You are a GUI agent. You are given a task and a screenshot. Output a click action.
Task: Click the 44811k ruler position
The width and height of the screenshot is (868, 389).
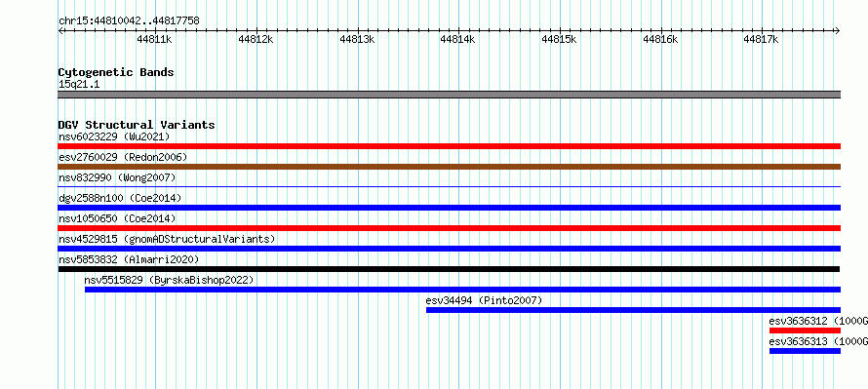coord(154,39)
